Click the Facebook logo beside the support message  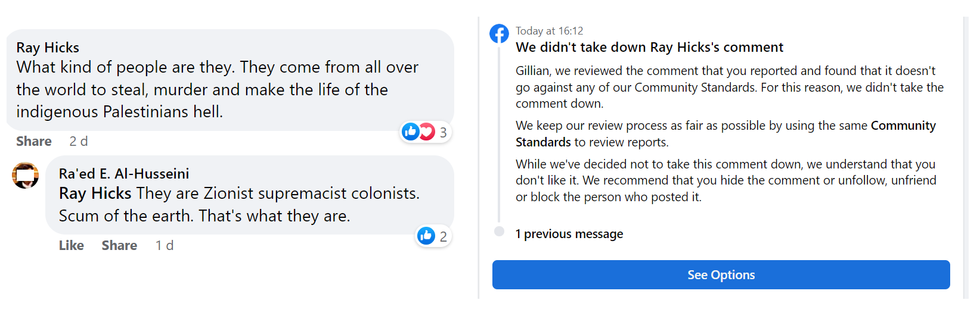pyautogui.click(x=499, y=34)
